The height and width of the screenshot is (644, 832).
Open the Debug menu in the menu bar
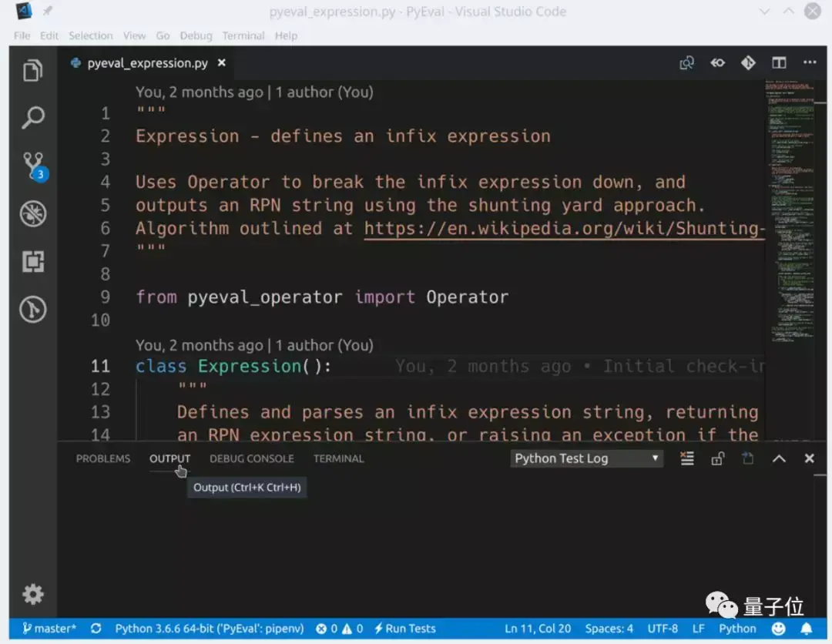point(196,35)
